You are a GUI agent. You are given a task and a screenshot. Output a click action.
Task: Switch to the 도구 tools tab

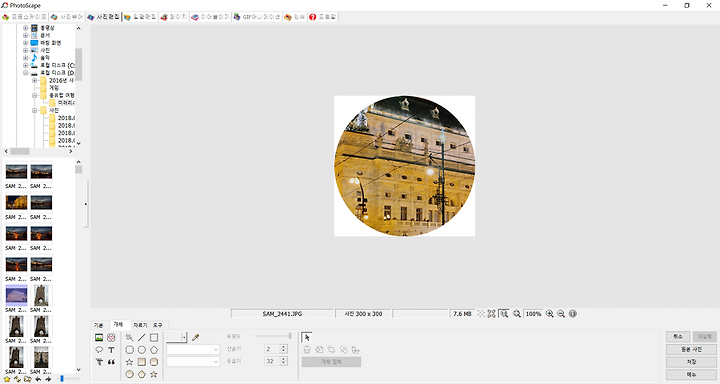click(158, 325)
